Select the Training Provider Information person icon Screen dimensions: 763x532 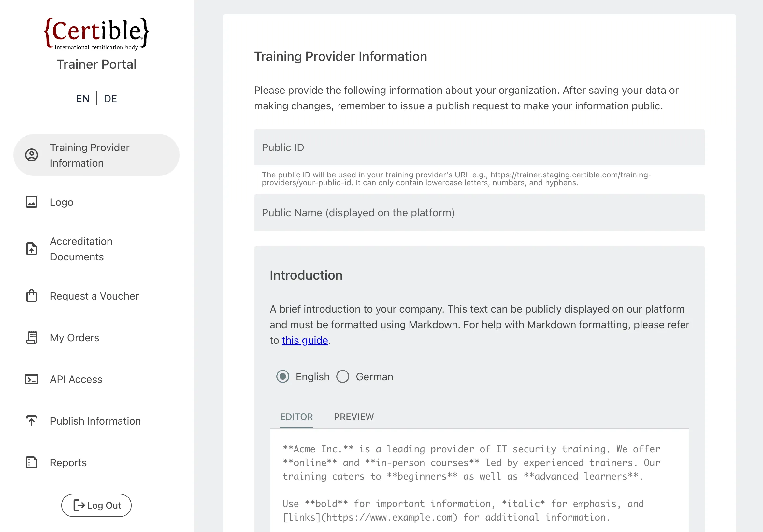coord(32,155)
